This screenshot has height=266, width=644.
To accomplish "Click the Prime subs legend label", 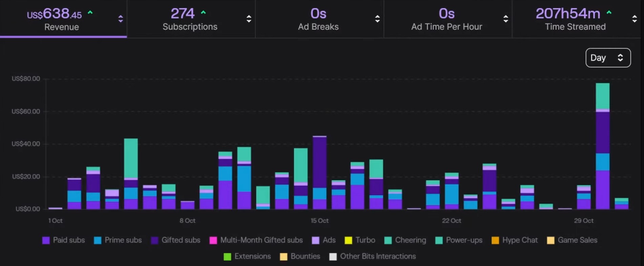I will coord(123,240).
